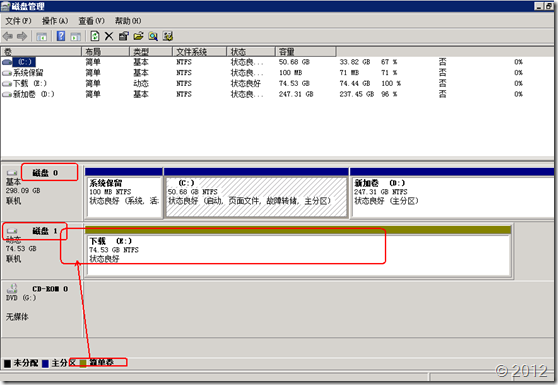Click the olive 简单卷 legend swatch
This screenshot has height=385, width=558.
83,364
